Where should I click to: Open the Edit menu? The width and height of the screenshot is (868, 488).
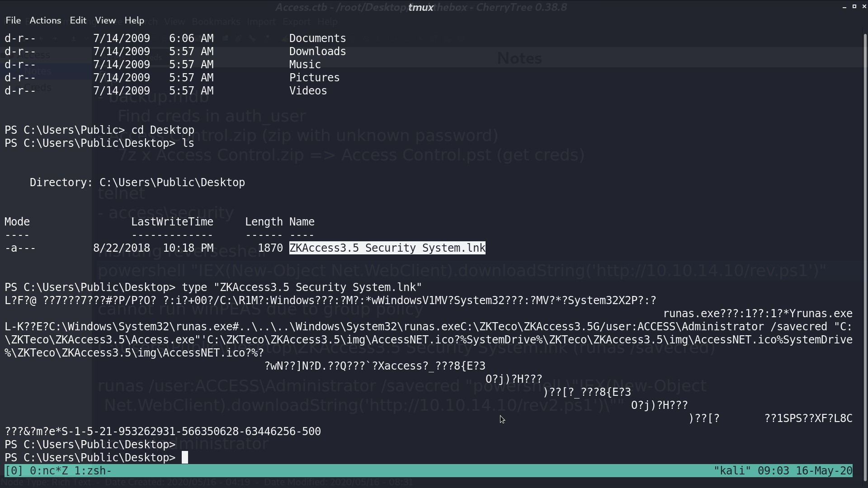pyautogui.click(x=78, y=20)
